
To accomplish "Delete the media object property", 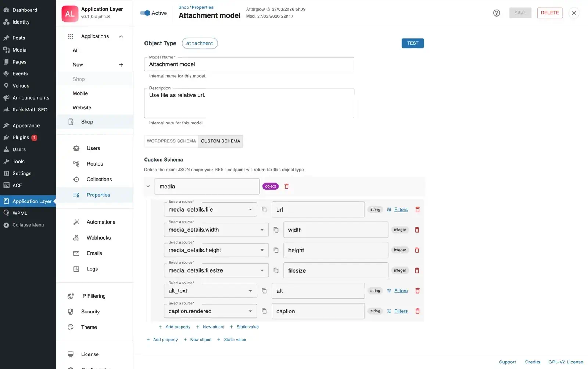I will [287, 186].
